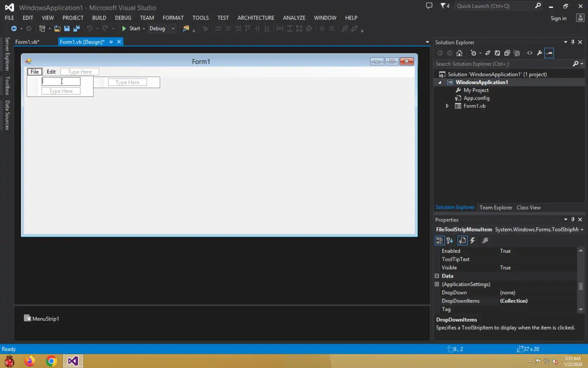Toggle Show All Files in Solution Explorer
Viewport: 588px width, 368px height.
pyautogui.click(x=517, y=53)
